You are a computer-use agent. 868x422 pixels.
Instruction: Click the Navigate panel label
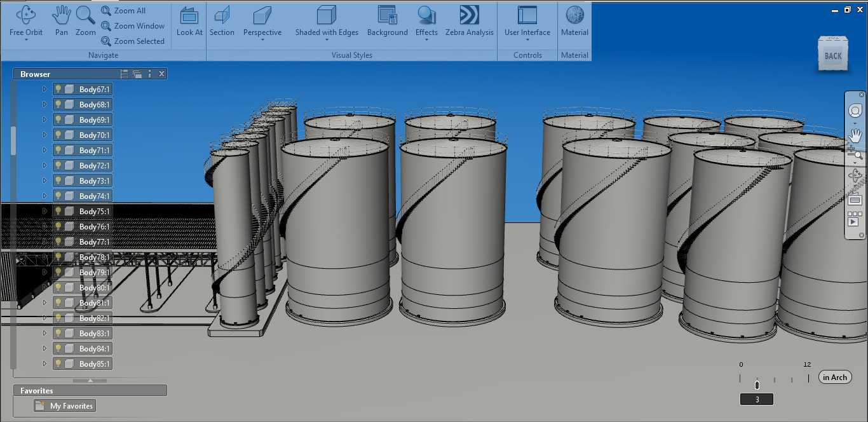(x=103, y=55)
